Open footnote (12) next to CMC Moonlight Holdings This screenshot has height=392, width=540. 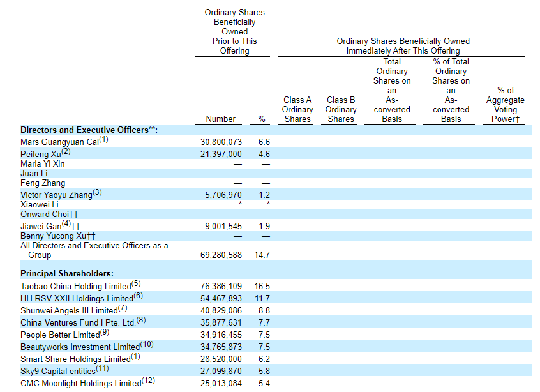pyautogui.click(x=148, y=381)
